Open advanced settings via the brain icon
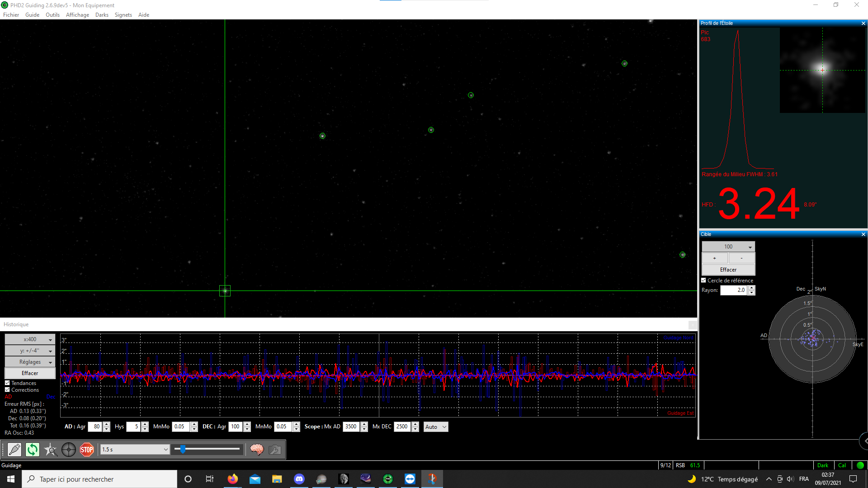 tap(257, 450)
